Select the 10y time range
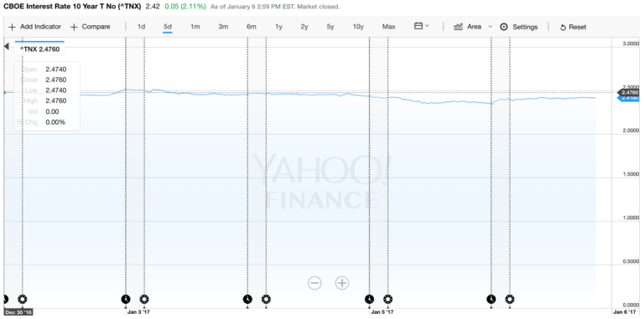Screen dimensions: 644x319 [x=358, y=27]
